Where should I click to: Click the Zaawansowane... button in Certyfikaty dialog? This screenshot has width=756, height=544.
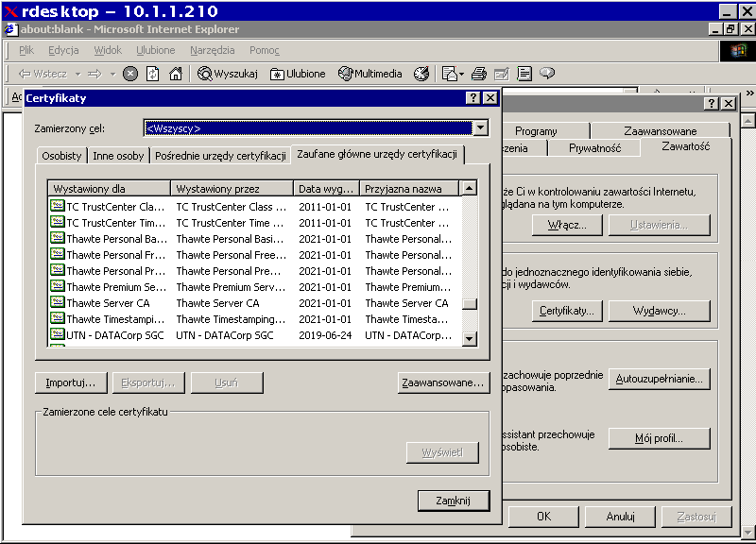[443, 382]
